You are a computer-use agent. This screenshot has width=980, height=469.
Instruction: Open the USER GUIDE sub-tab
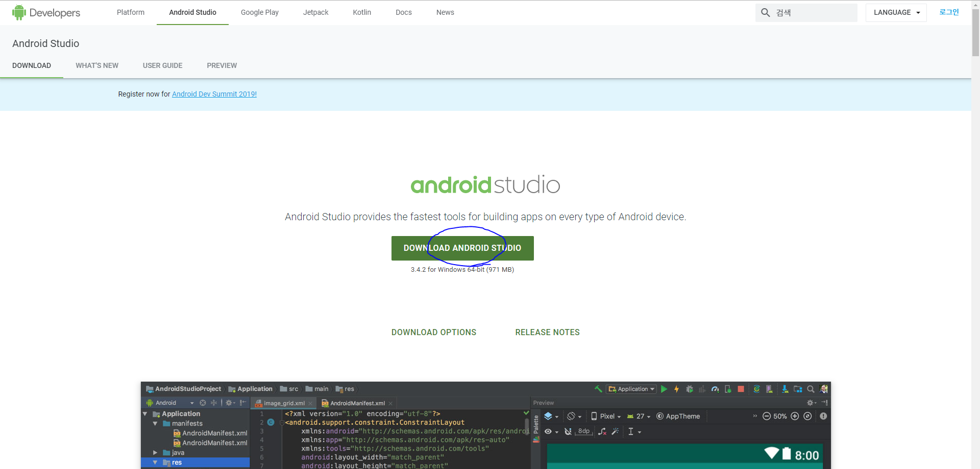click(x=162, y=65)
